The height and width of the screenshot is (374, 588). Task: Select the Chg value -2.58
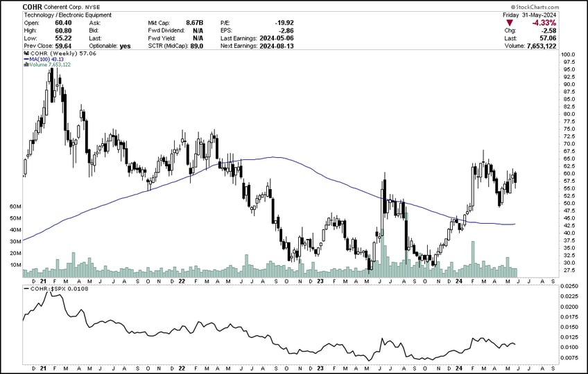click(549, 30)
